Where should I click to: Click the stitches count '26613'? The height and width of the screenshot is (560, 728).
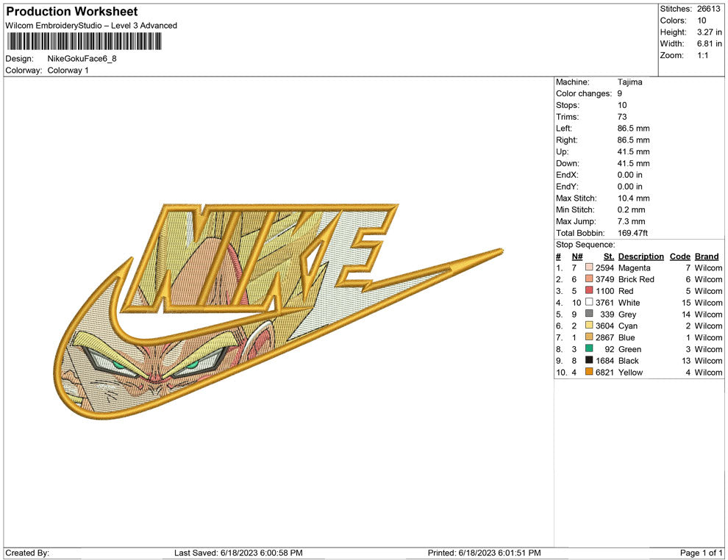pyautogui.click(x=708, y=9)
